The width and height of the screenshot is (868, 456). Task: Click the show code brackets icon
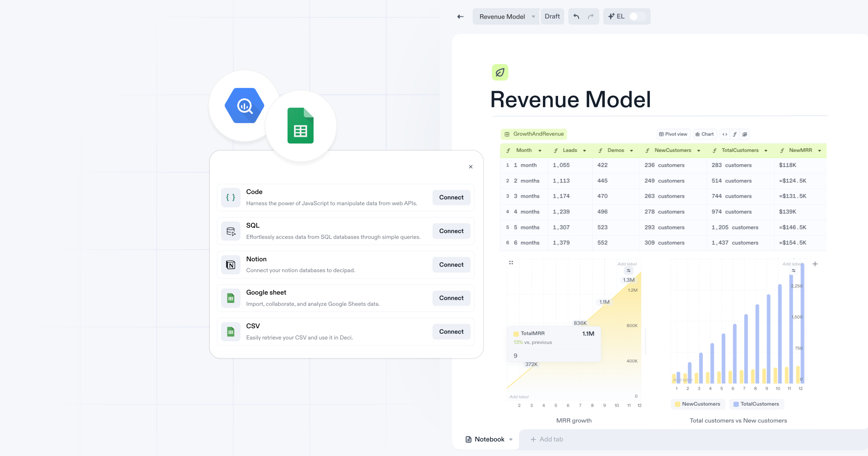click(725, 134)
